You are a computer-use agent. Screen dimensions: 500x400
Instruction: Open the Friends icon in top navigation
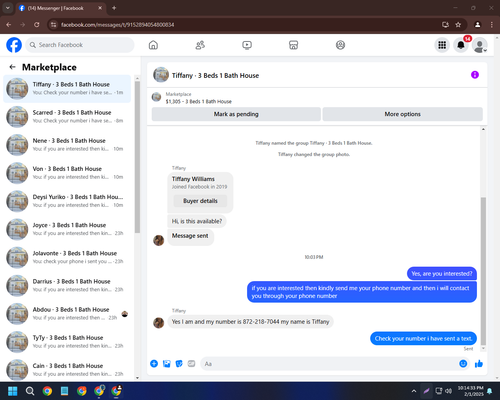pyautogui.click(x=200, y=45)
